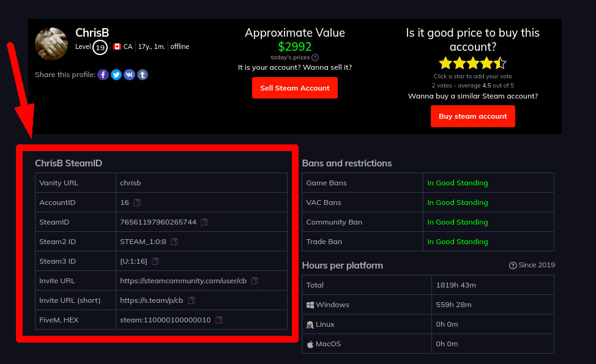596x364 pixels.
Task: Click the steamcommunity.com/user/cb URL
Action: (183, 281)
